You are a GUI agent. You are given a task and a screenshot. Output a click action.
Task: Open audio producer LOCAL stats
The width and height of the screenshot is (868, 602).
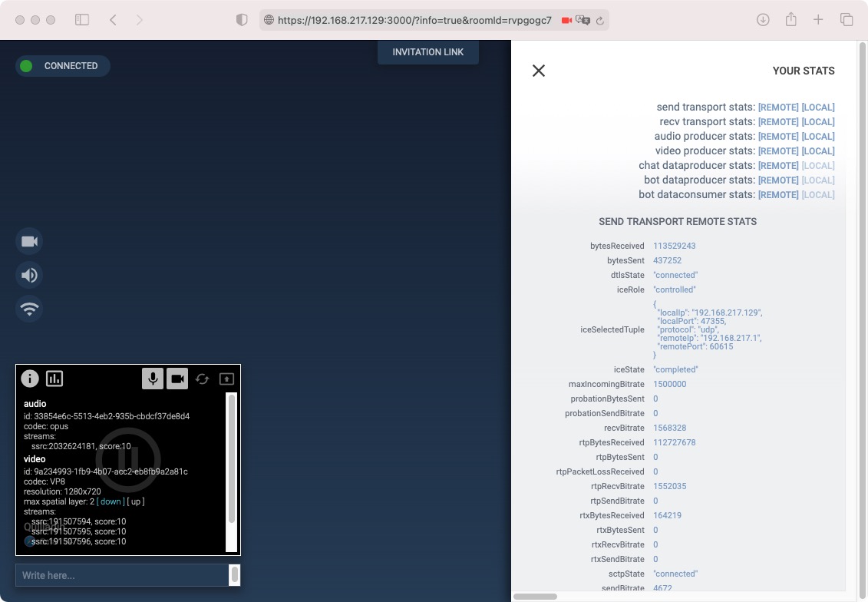coord(818,136)
